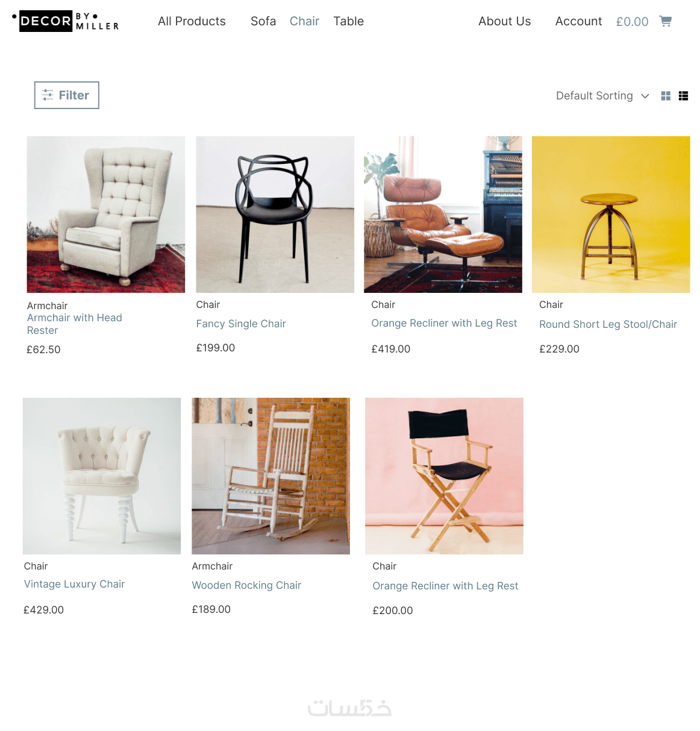Open the Vintage Luxury Chair link
This screenshot has width=700, height=731.
74,584
